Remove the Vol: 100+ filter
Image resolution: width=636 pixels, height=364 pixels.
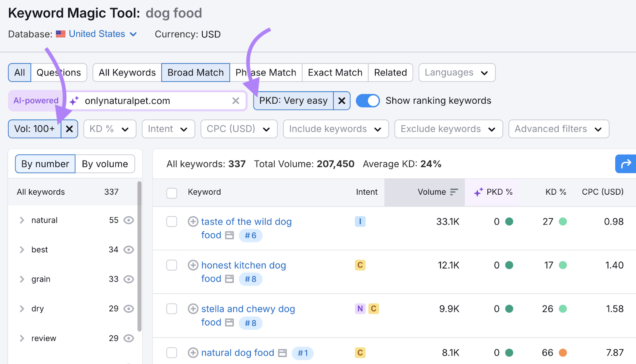point(69,129)
